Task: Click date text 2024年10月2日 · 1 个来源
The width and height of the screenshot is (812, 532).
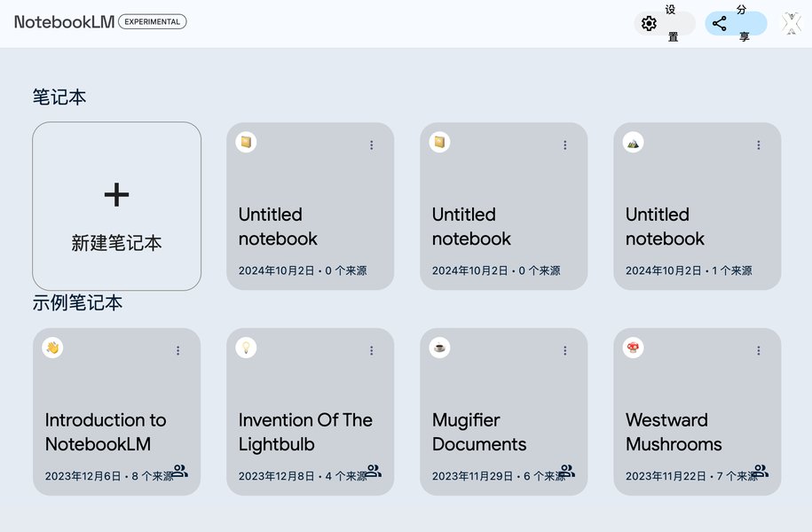Action: point(689,270)
